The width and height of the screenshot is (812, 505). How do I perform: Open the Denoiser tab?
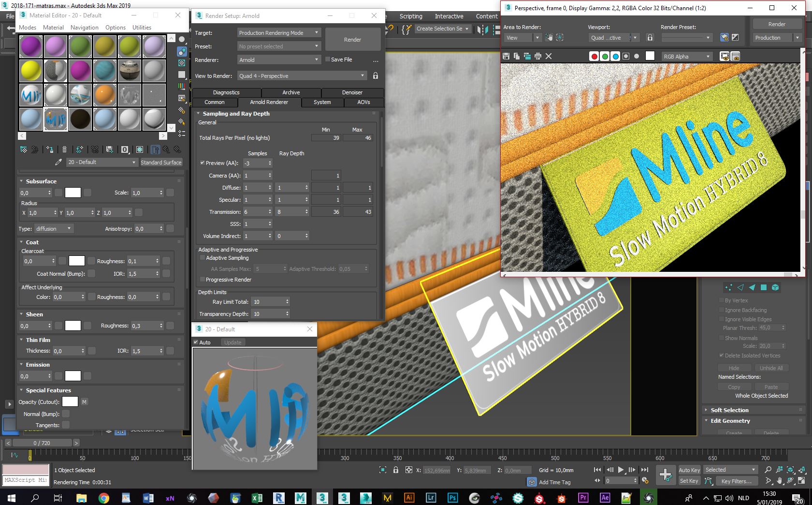tap(352, 92)
